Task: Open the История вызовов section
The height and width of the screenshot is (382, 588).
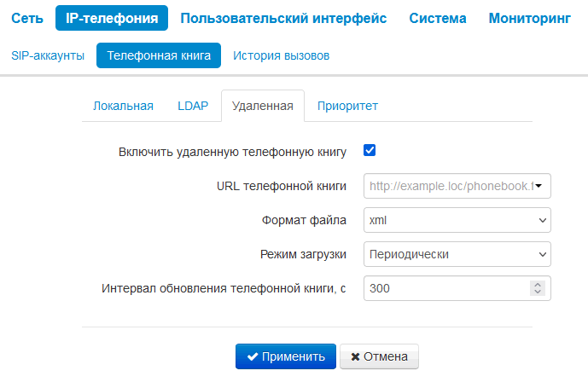Action: coord(282,55)
